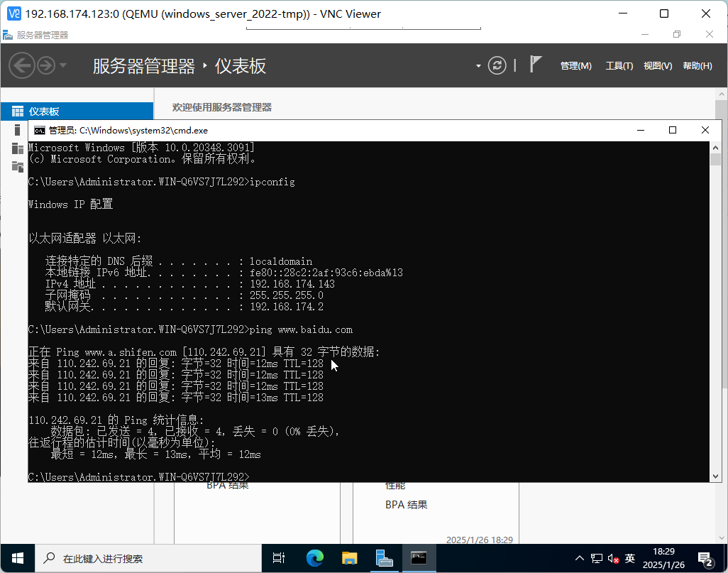Click the 仪表板 breadcrumb title
This screenshot has width=728, height=573.
click(x=240, y=66)
